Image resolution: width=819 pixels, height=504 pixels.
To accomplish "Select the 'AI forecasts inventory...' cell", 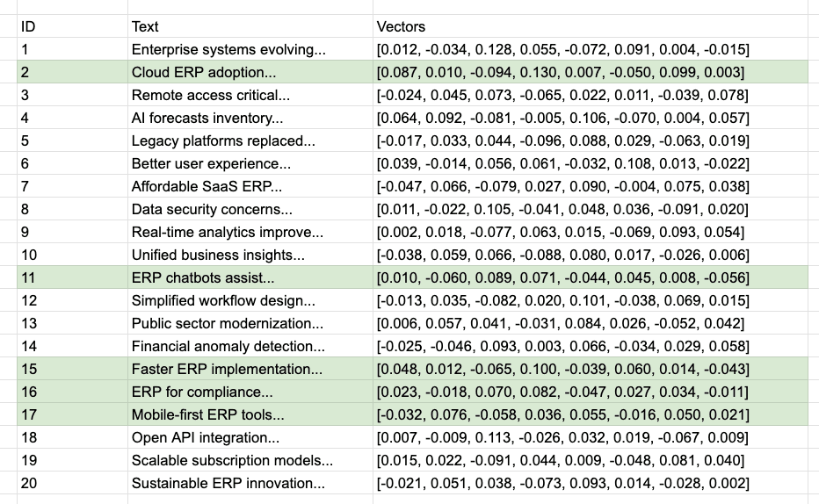I will click(x=207, y=118).
